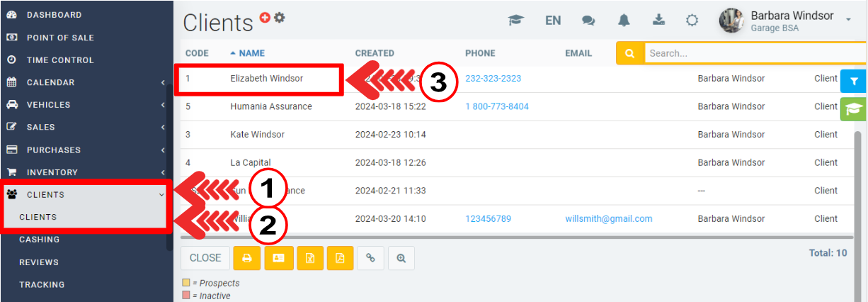Expand the Vehicles sidebar menu
Screen dimensions: 868x302
[x=85, y=105]
